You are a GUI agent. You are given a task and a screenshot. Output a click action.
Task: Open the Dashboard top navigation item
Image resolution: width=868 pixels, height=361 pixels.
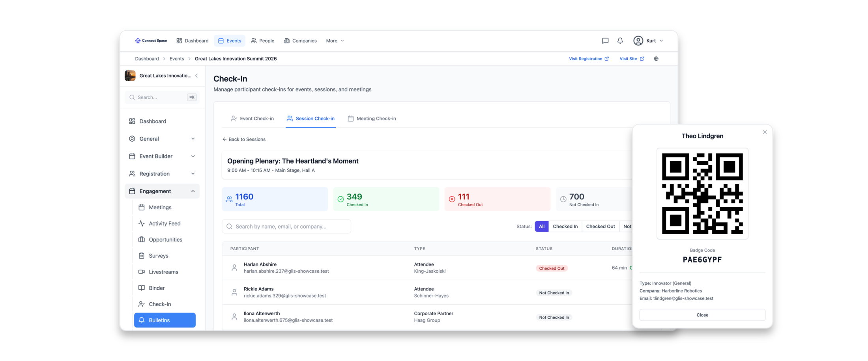(193, 41)
